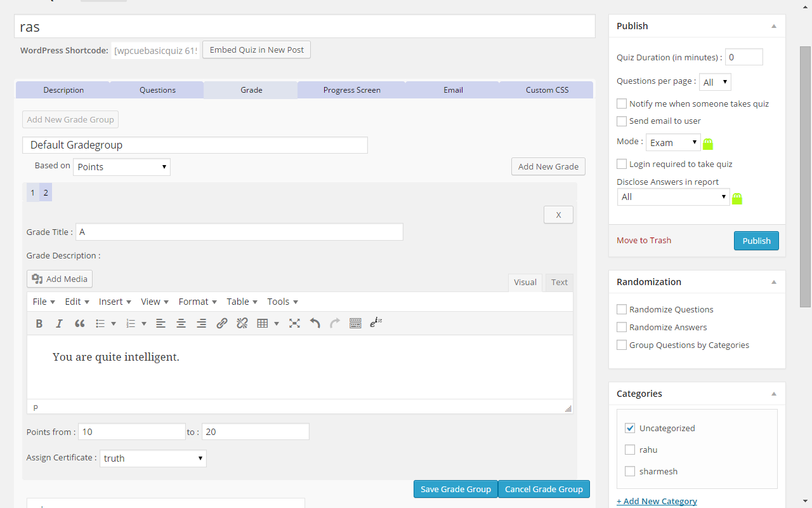Click the Add New Category link

[x=657, y=501]
